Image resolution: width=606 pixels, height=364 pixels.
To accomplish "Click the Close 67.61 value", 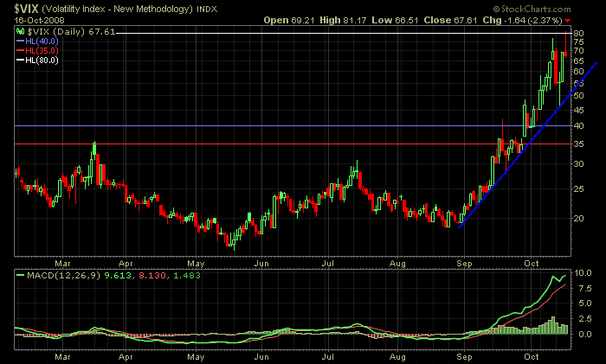I will coord(450,20).
